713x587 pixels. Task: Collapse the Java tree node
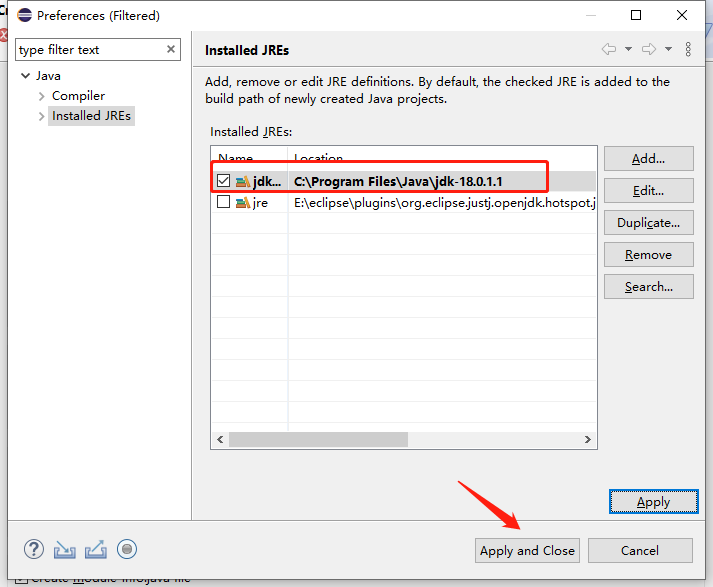(x=25, y=76)
